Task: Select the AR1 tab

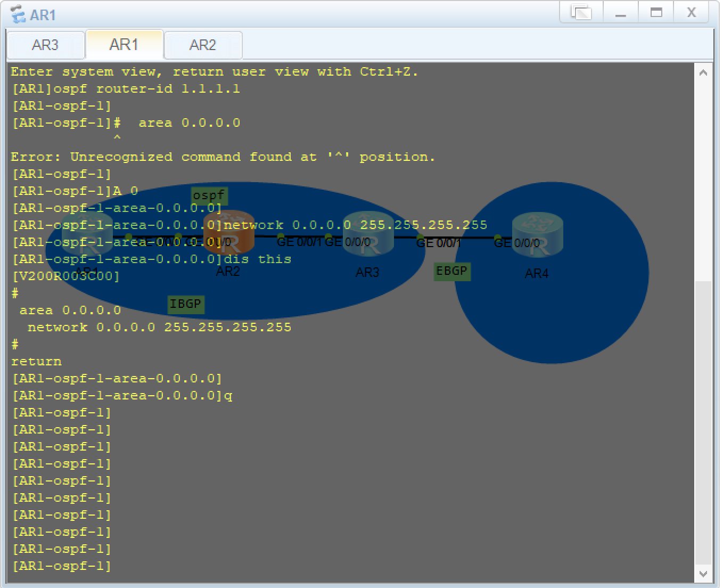Action: (x=124, y=45)
